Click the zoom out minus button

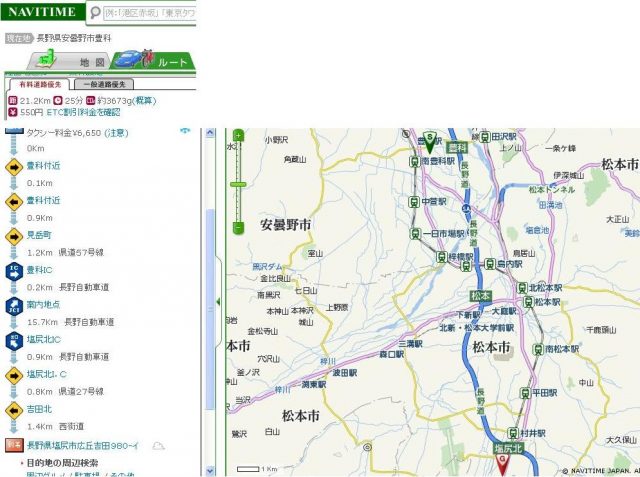(238, 228)
